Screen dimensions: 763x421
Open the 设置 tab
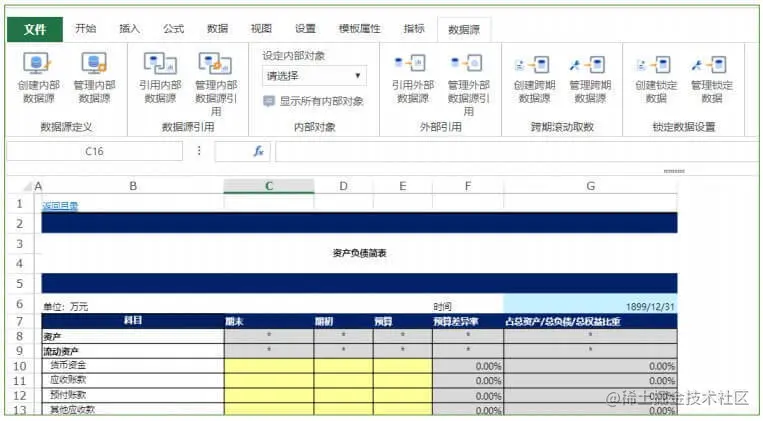tap(305, 29)
